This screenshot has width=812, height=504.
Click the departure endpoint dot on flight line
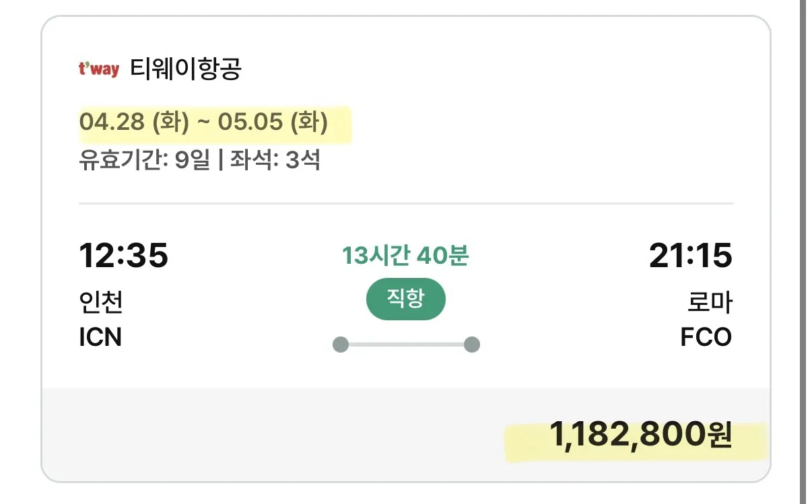(x=339, y=343)
